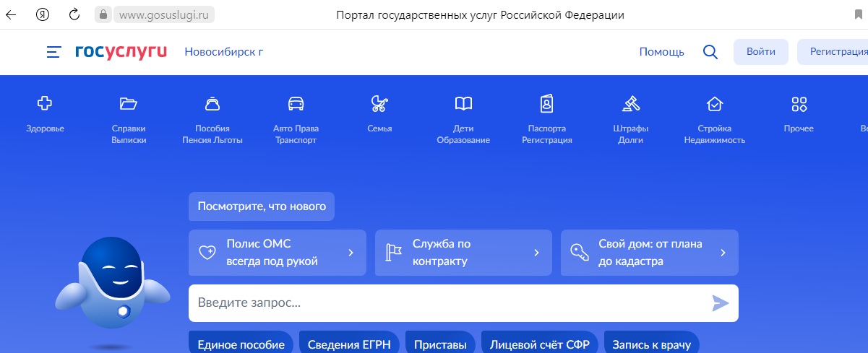Click the Госуслуги logo

click(x=121, y=52)
